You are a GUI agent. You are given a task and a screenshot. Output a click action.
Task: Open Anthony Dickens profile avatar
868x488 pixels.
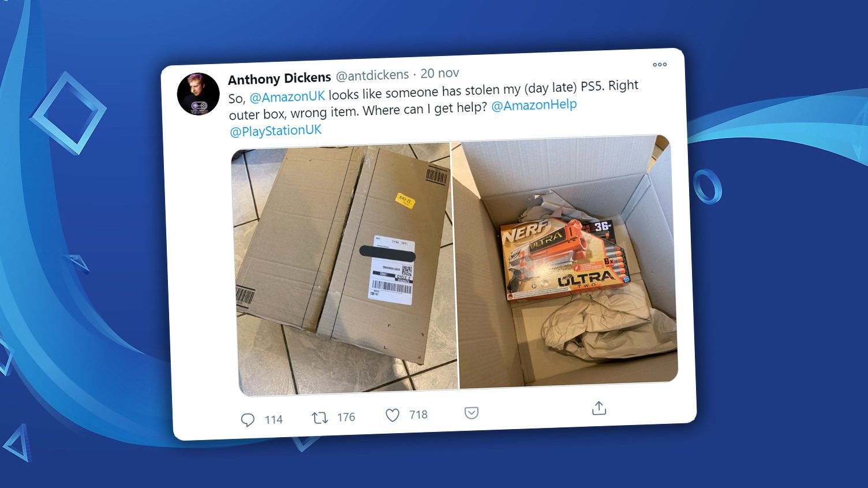point(198,94)
